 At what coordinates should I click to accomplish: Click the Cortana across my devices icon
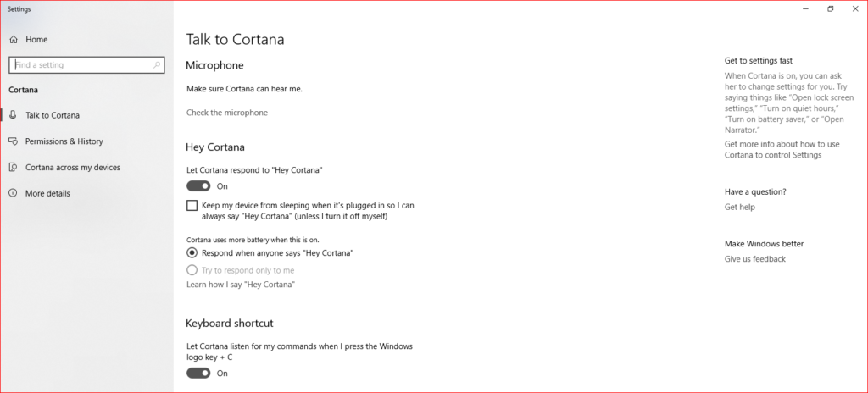[14, 167]
